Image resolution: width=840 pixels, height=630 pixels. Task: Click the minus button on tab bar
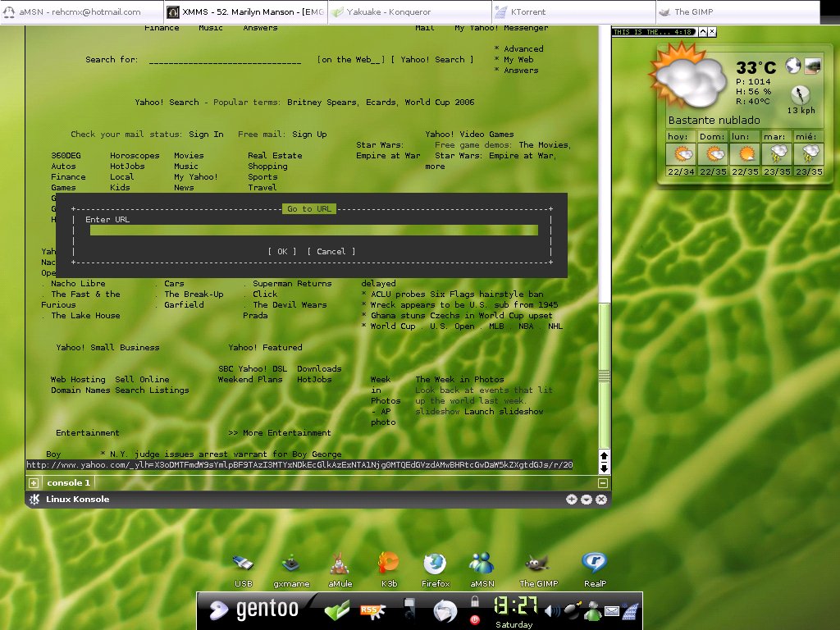tap(603, 483)
